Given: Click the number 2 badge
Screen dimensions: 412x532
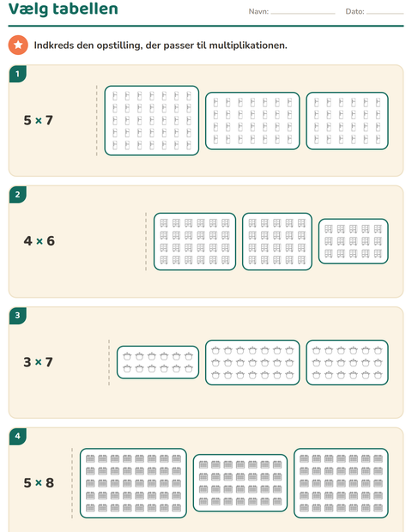Looking at the screenshot, I should pyautogui.click(x=18, y=195).
